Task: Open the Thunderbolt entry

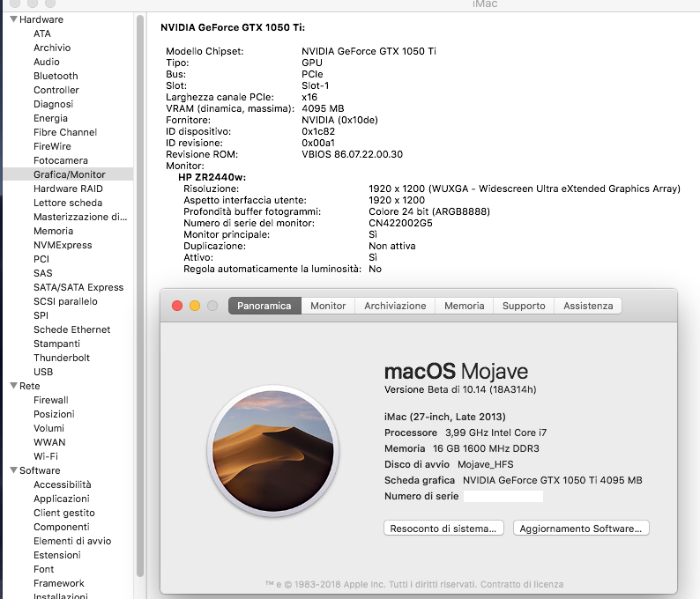Action: [61, 358]
